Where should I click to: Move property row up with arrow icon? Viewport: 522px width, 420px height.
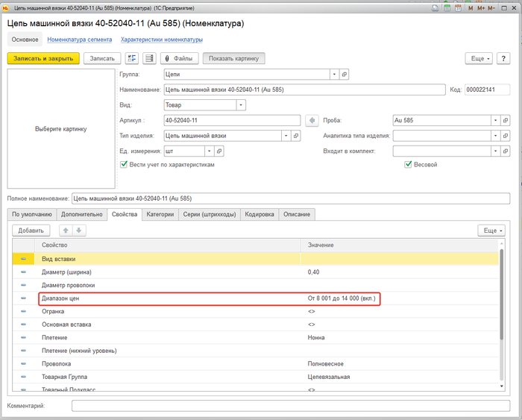[x=65, y=231]
